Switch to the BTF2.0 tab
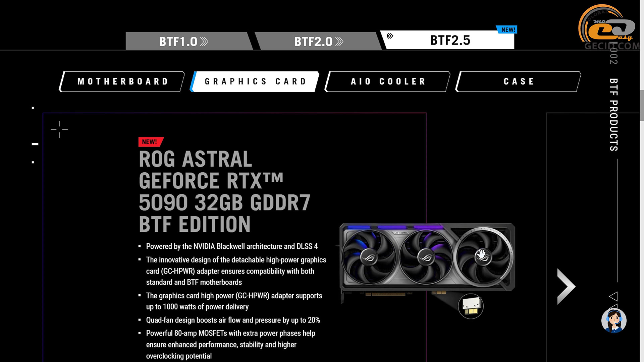This screenshot has height=362, width=644. 318,41
